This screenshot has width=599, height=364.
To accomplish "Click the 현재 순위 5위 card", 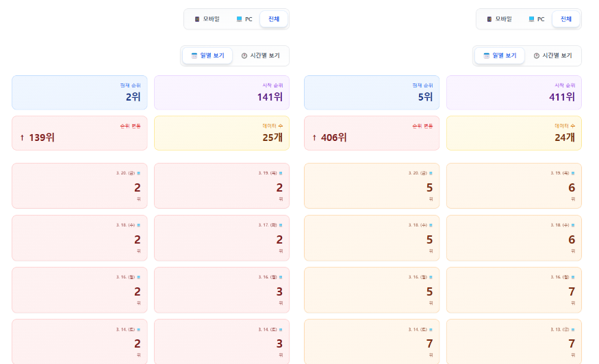I will pyautogui.click(x=372, y=92).
